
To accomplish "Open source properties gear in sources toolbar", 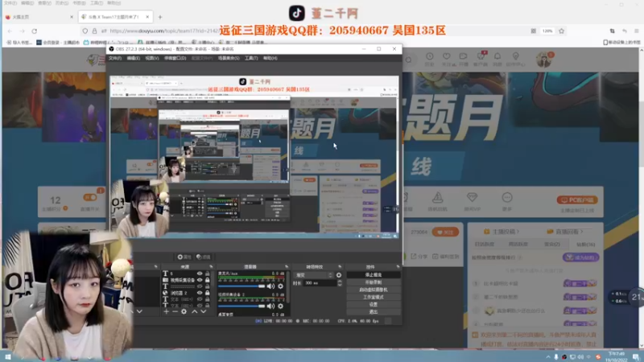I will click(x=184, y=311).
